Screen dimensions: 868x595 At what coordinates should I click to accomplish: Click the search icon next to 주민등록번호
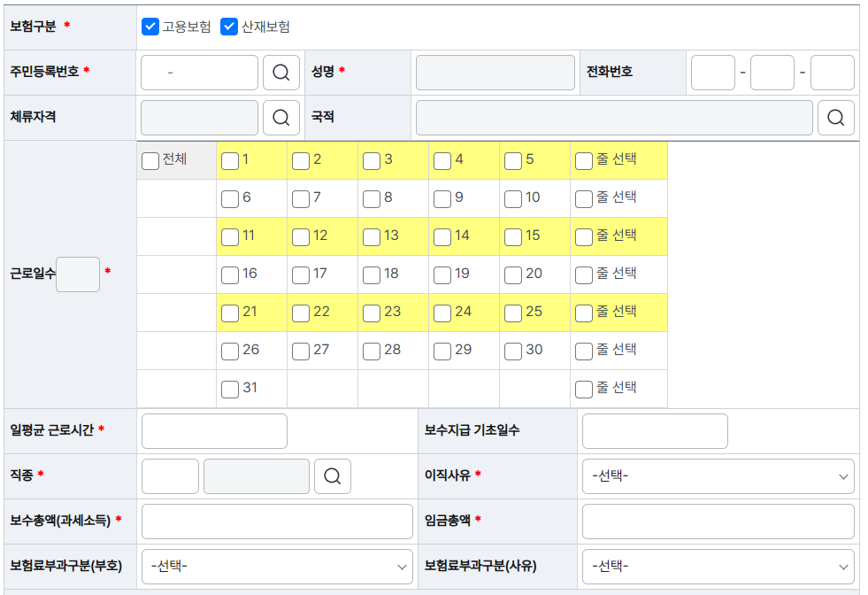tap(281, 73)
